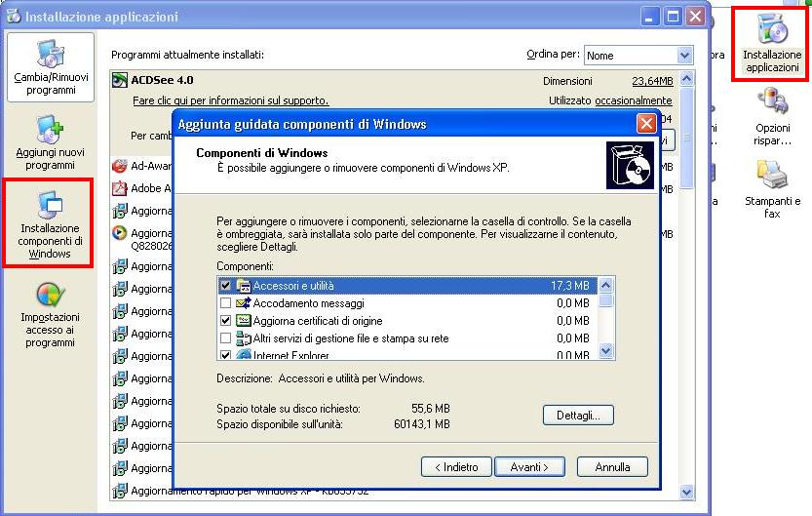Click the Adobe Acrobat program icon
The image size is (812, 516).
pyautogui.click(x=120, y=188)
